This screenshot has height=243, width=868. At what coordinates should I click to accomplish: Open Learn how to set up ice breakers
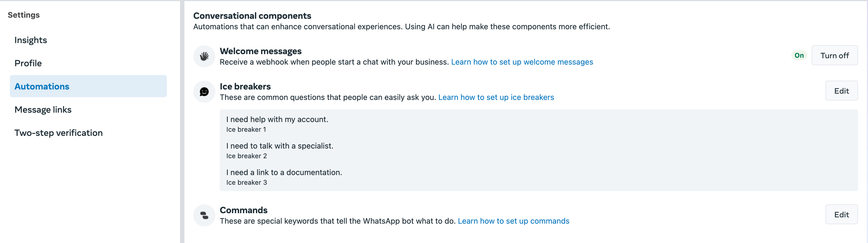pyautogui.click(x=496, y=98)
